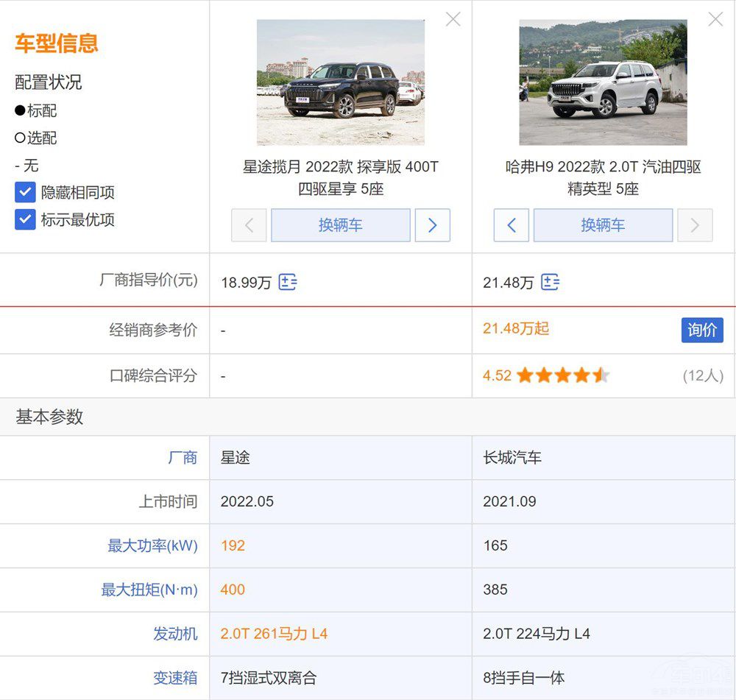Open the white 哈弗H9 car photo
Screen dimensions: 736x700
coord(603,82)
